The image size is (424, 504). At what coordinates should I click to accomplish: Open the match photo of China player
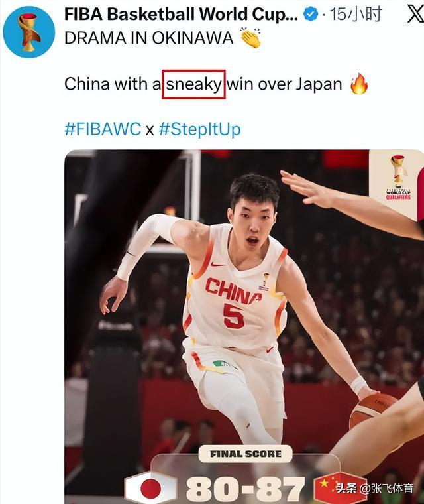coord(244,326)
